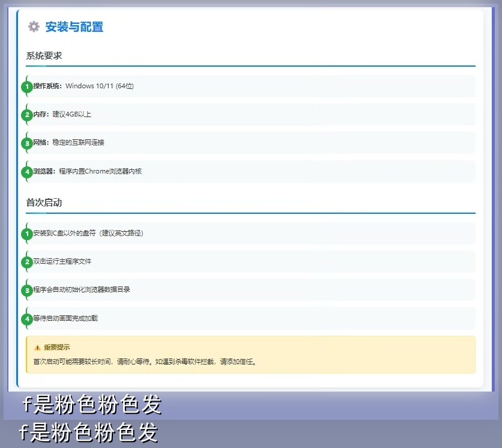Click the 程序内置Chrome浏览器内核 text
Image resolution: width=502 pixels, height=448 pixels.
(x=100, y=171)
